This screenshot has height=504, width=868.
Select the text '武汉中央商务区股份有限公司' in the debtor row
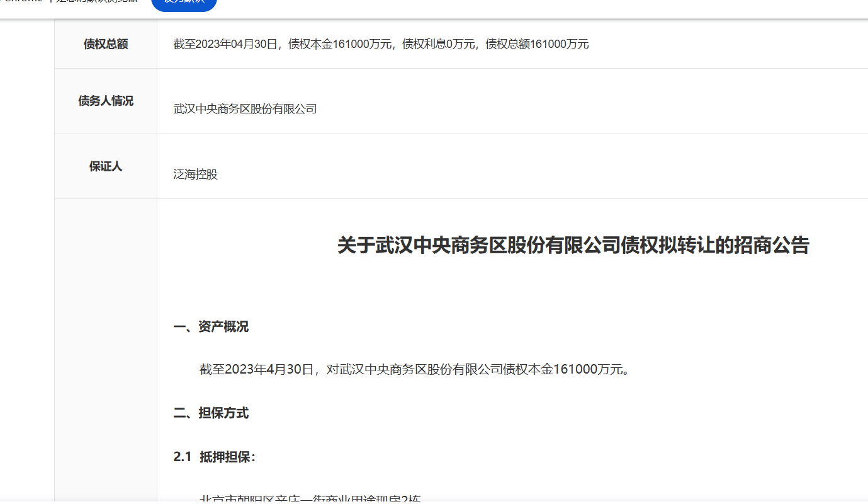pyautogui.click(x=245, y=109)
